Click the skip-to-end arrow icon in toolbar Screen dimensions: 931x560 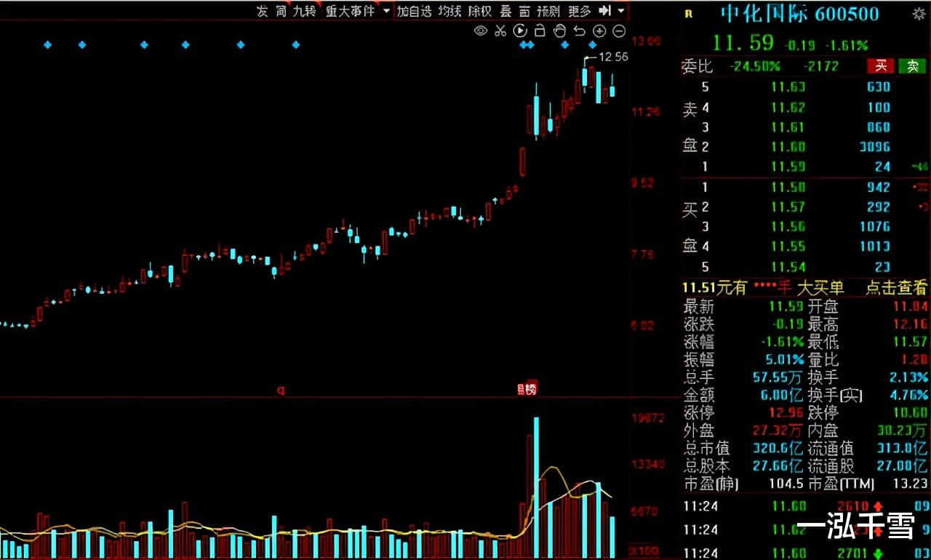tap(604, 11)
